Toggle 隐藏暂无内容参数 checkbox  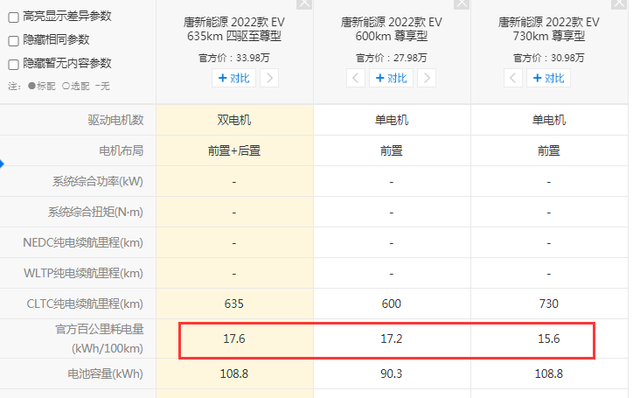tap(13, 64)
